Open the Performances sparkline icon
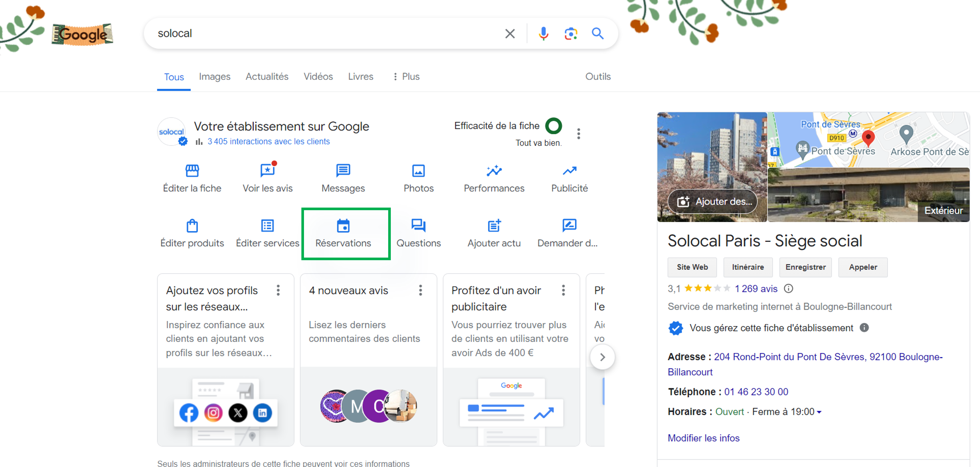980x467 pixels. tap(494, 171)
